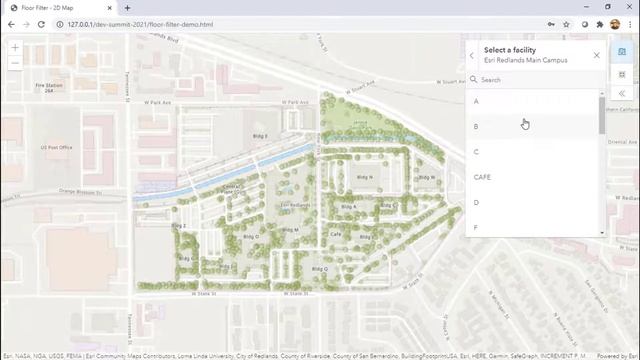Viewport: 640px width, 360px height.
Task: Click the facility Search field
Action: coord(536,80)
